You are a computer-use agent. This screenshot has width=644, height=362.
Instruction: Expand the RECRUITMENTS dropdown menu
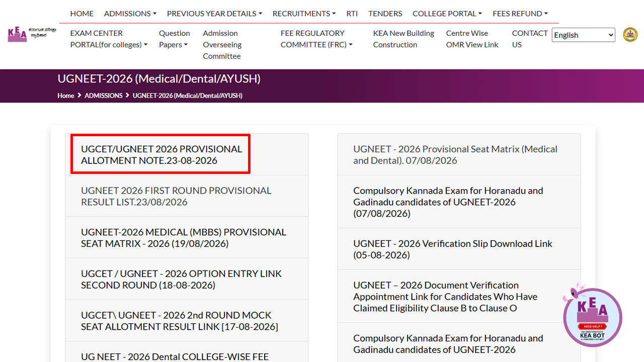tap(304, 14)
